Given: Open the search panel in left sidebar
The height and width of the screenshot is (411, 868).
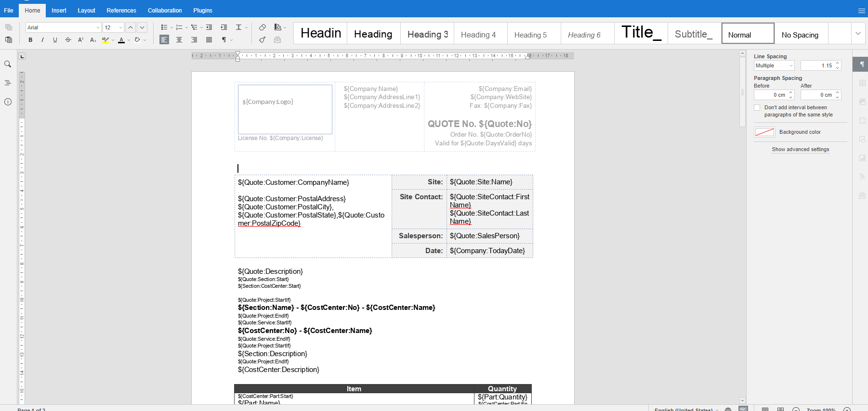Looking at the screenshot, I should (8, 64).
